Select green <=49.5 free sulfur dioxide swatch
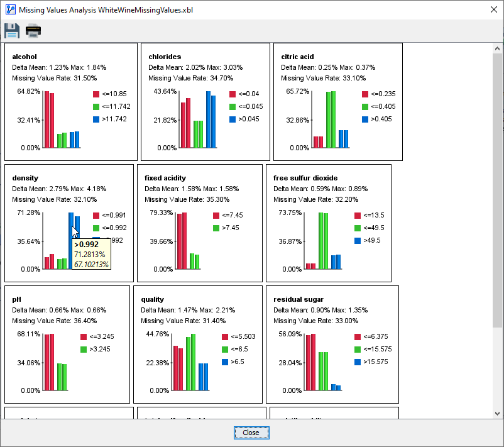The width and height of the screenshot is (504, 447). click(358, 228)
